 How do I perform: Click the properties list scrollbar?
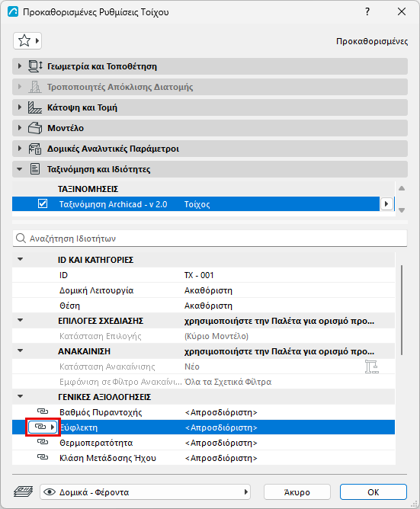point(402,310)
